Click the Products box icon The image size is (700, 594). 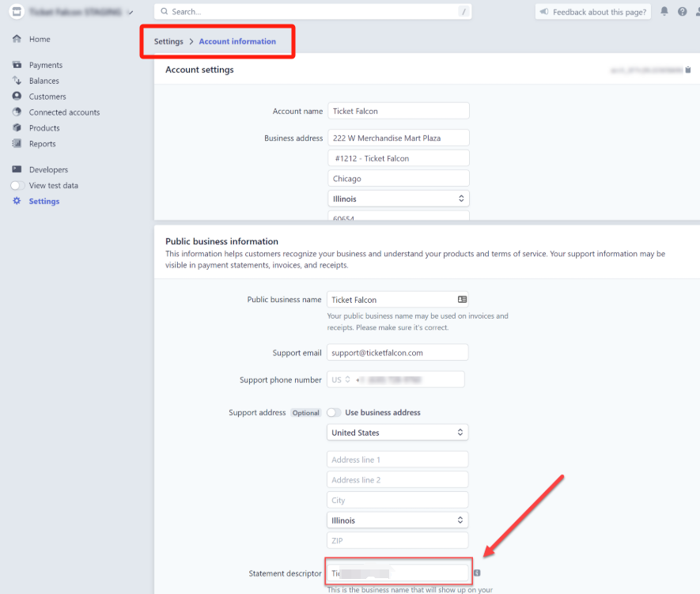[17, 127]
